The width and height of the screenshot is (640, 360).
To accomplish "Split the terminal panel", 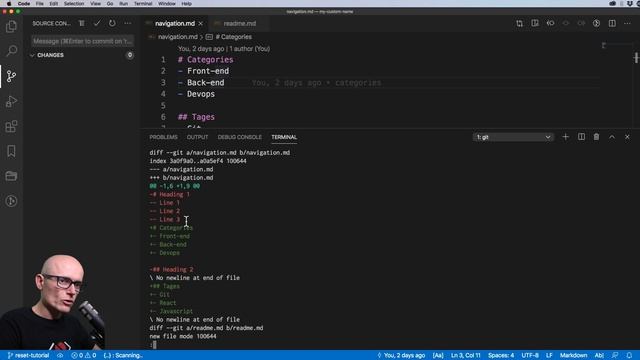I will (x=581, y=137).
